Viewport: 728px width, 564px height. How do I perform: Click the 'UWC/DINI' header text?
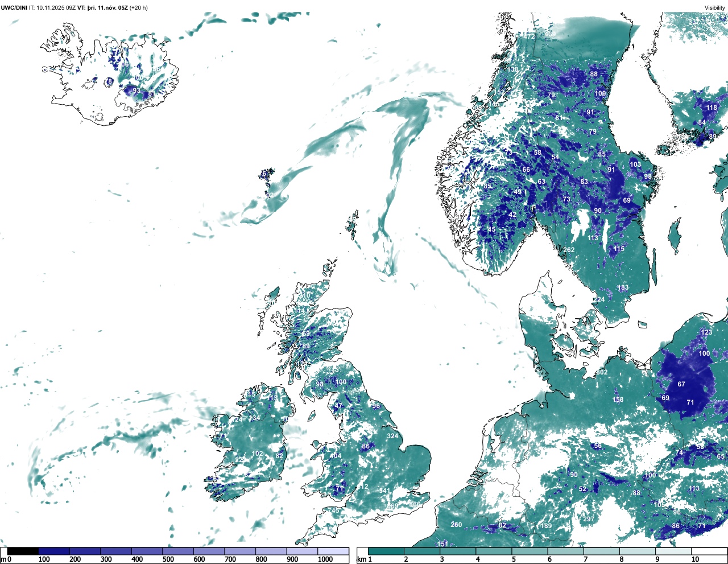click(14, 7)
